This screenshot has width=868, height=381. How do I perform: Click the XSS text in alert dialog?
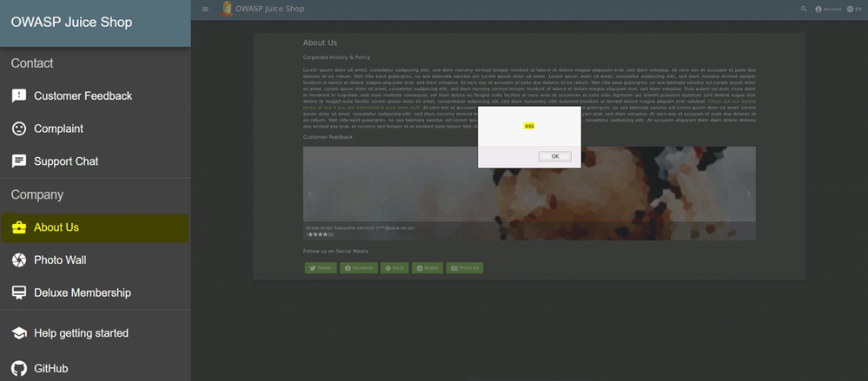click(x=529, y=126)
